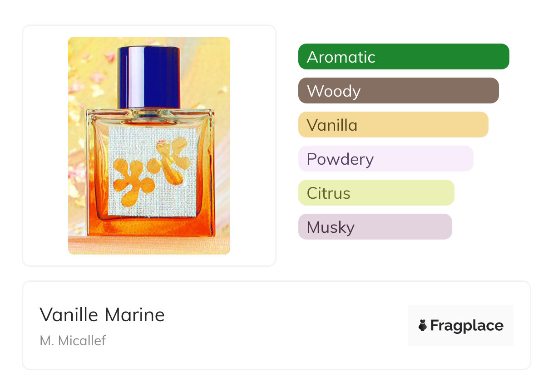Click the Fragplace wordmark text
Screen dimensions: 553x392
pos(467,325)
